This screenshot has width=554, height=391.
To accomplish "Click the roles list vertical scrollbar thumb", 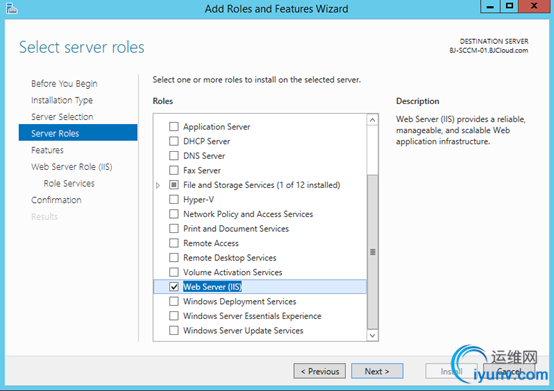I will click(372, 252).
